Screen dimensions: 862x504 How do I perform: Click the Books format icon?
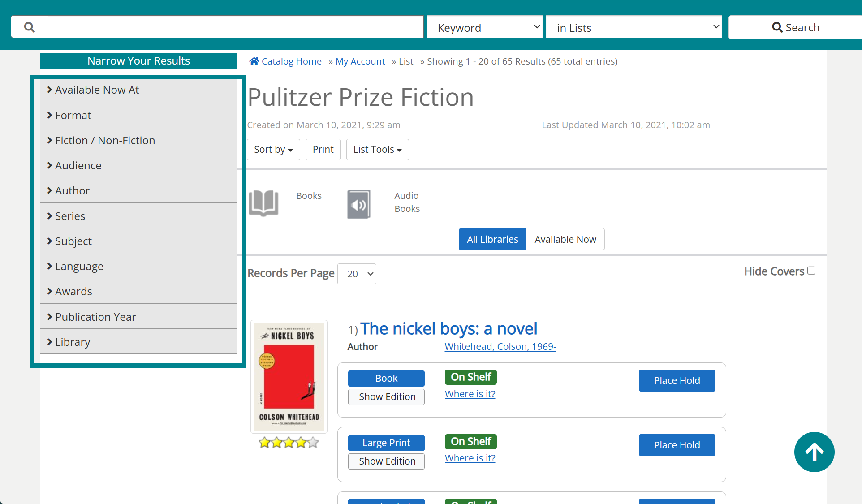[263, 203]
